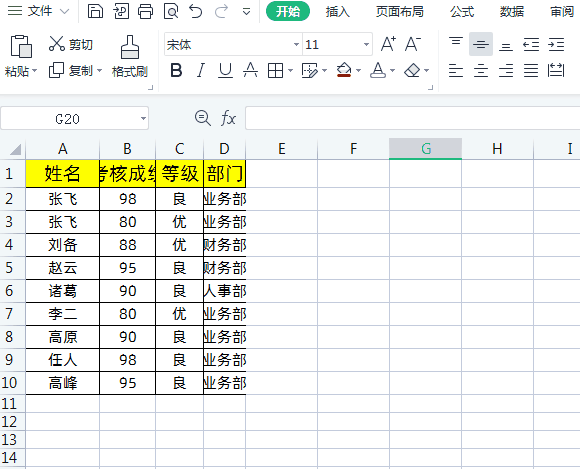Click the Save icon in quick toolbar
This screenshot has height=469, width=580.
click(x=95, y=11)
